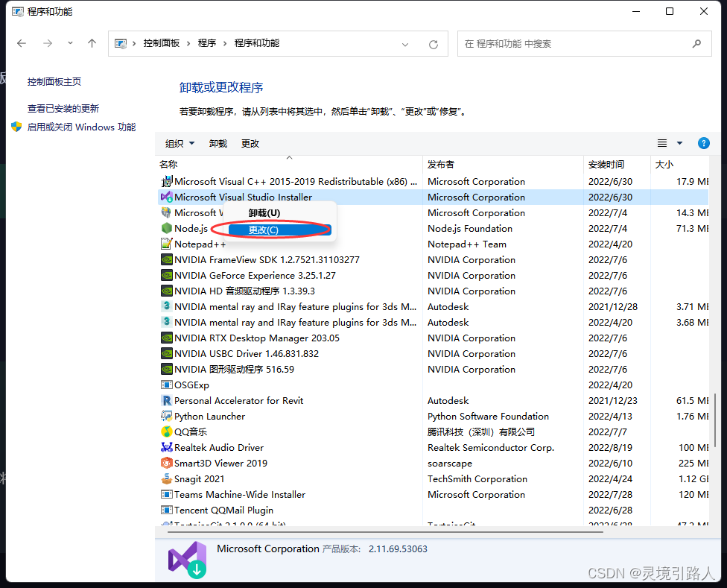Expand chevron after 程序 breadcrumb
Screen dimensions: 727x588
click(x=225, y=43)
